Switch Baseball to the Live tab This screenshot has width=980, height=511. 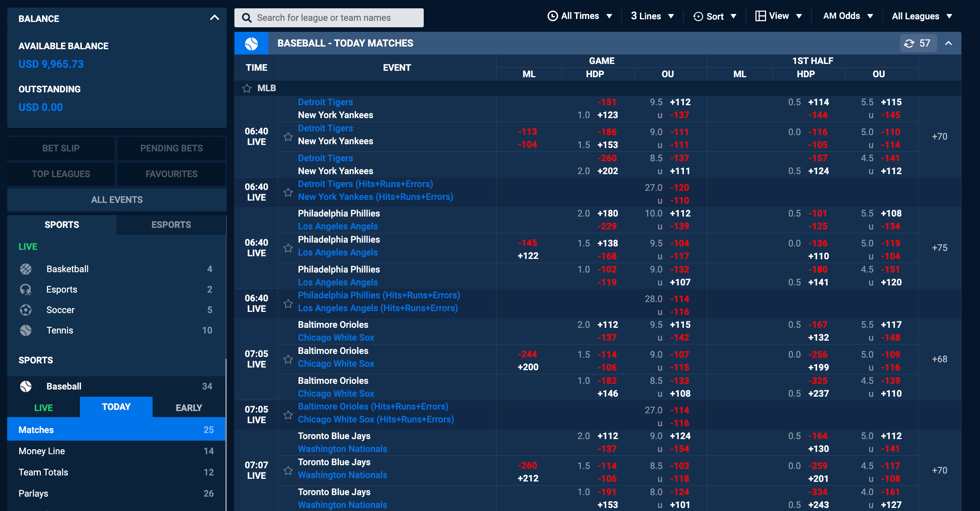pos(44,408)
